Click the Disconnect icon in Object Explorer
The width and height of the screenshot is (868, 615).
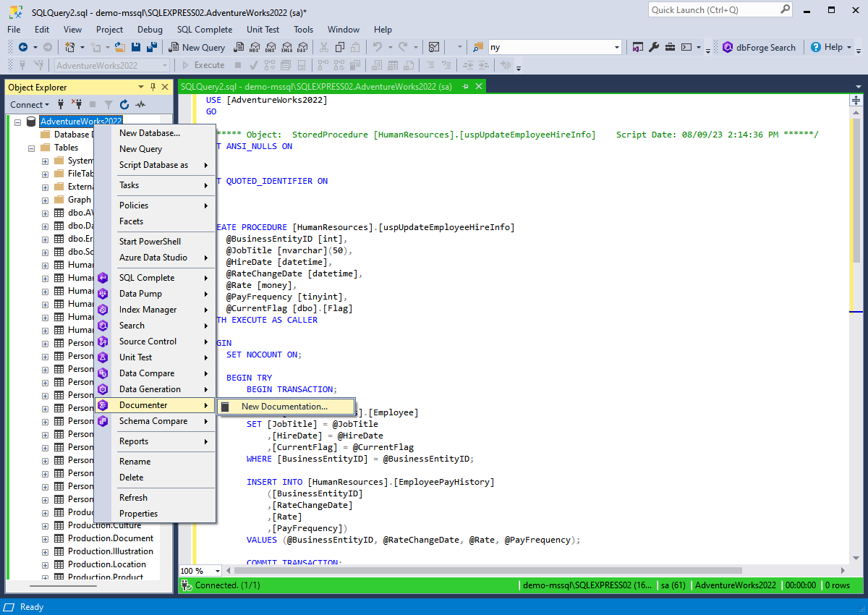77,105
